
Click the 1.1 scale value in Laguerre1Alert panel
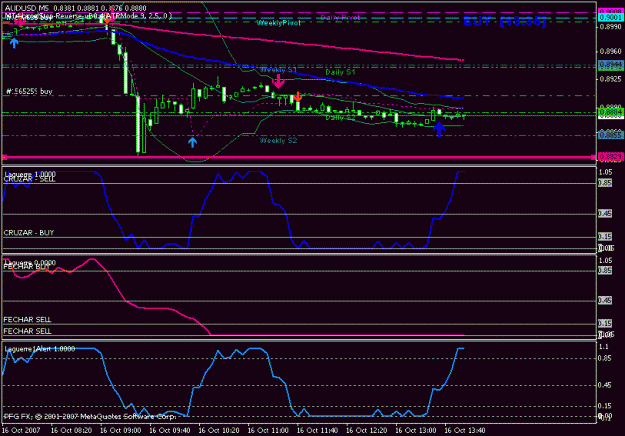click(x=604, y=347)
